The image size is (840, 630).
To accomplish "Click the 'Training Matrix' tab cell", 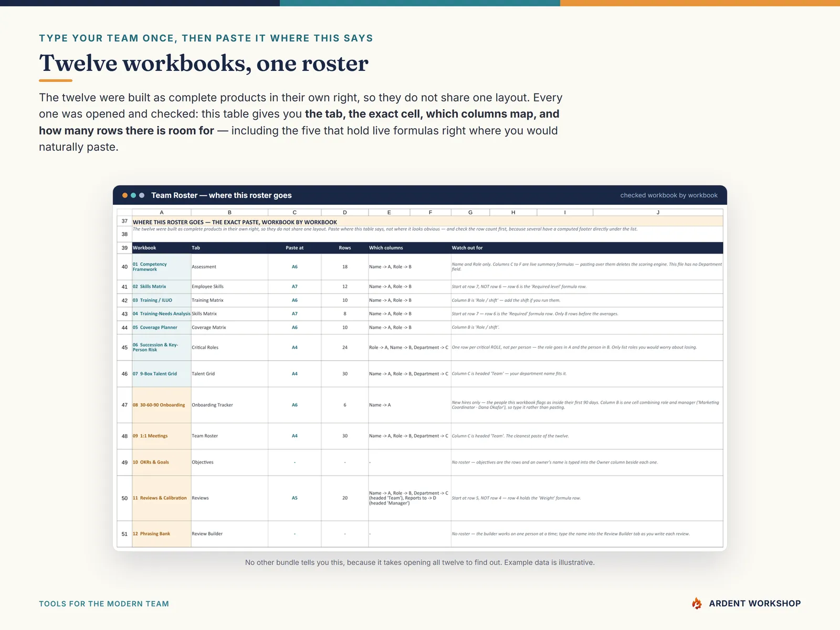I will [x=229, y=300].
